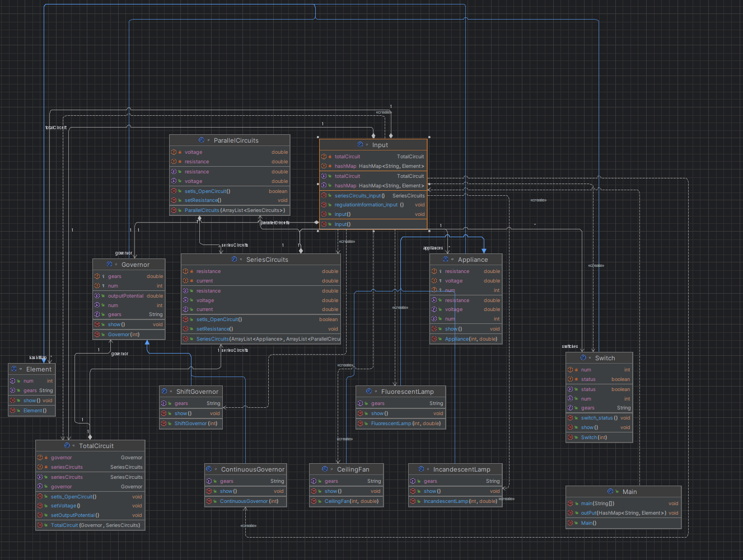Click ShiftGovernor(int) constructor row
The width and height of the screenshot is (743, 560).
191,423
